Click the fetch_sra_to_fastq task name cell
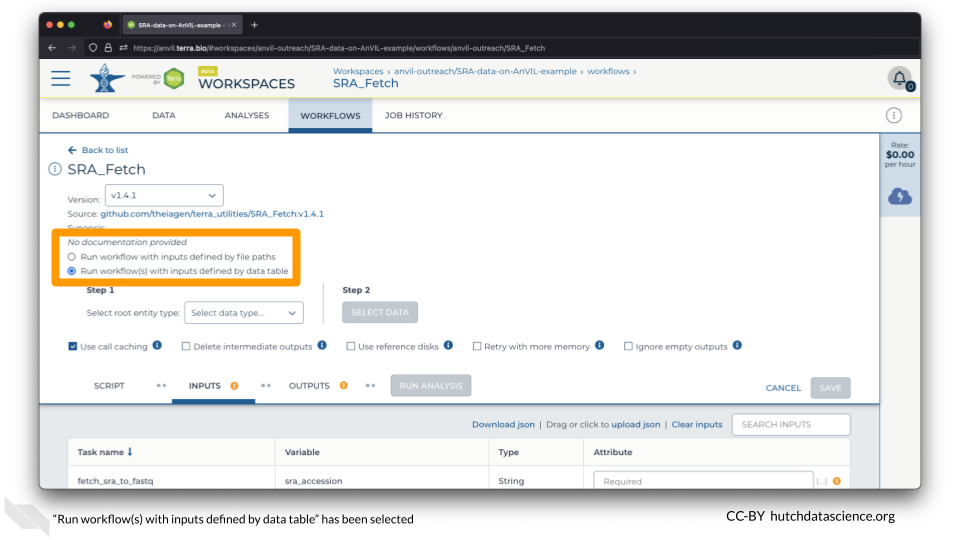Screen dimensions: 960x540 click(x=115, y=481)
